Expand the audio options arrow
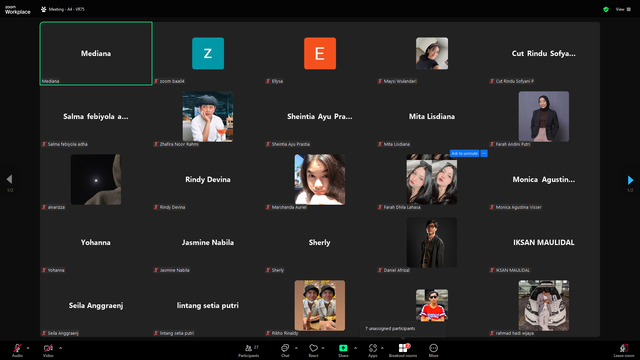640x360 pixels. point(28,348)
